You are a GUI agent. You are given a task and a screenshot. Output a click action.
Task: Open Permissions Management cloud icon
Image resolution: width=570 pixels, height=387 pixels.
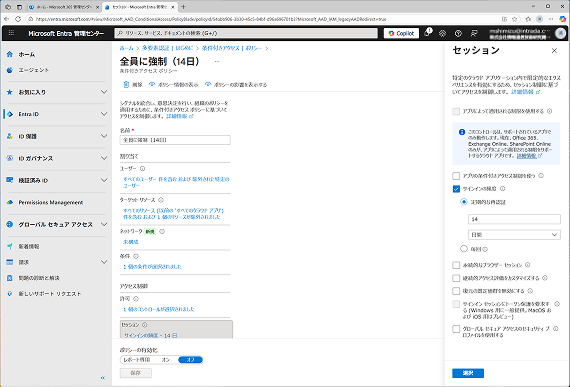[x=9, y=202]
